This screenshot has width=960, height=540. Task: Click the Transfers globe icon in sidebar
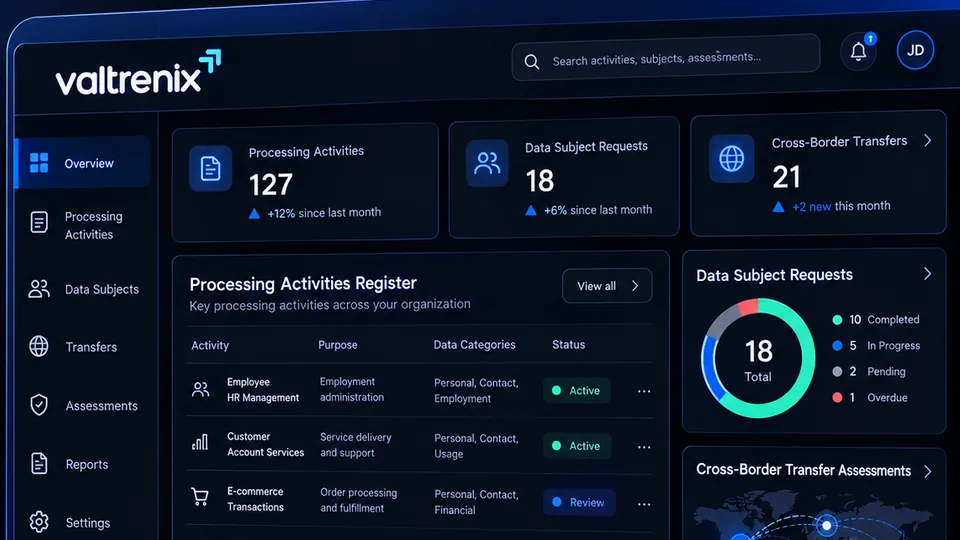pyautogui.click(x=39, y=347)
